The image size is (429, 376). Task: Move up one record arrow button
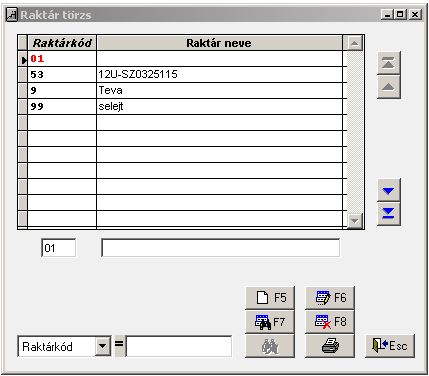[389, 87]
